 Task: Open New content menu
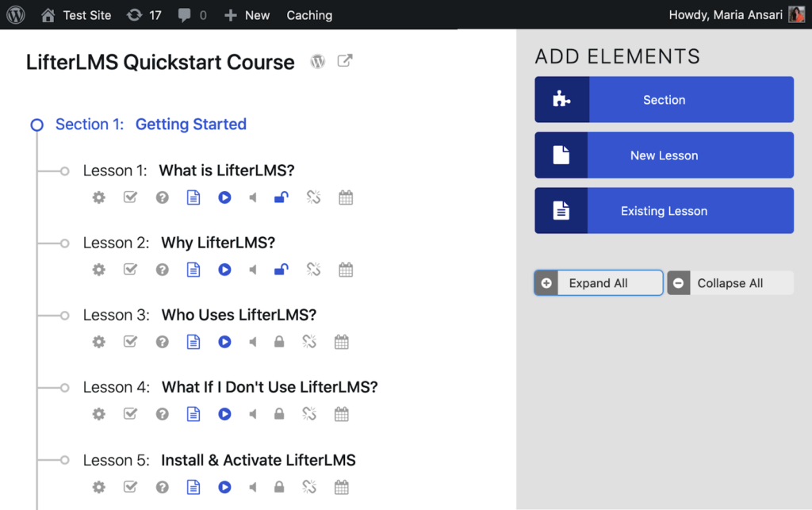pyautogui.click(x=247, y=15)
